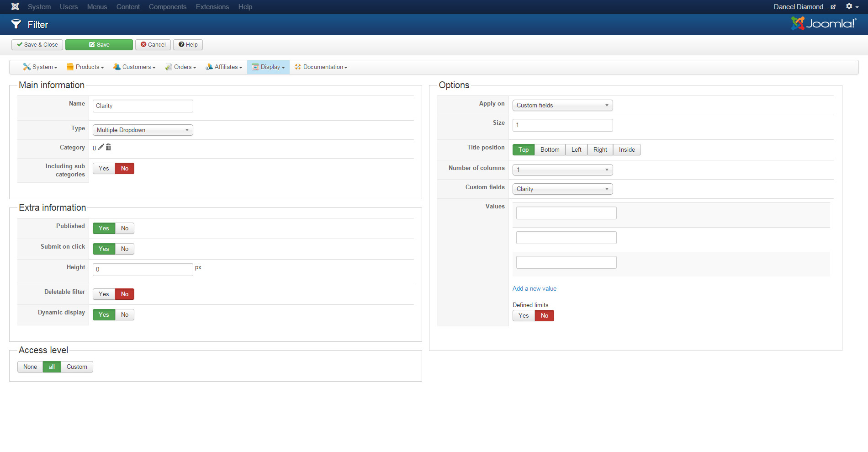This screenshot has height=452, width=868.
Task: Click the System tools icon
Action: 27,67
